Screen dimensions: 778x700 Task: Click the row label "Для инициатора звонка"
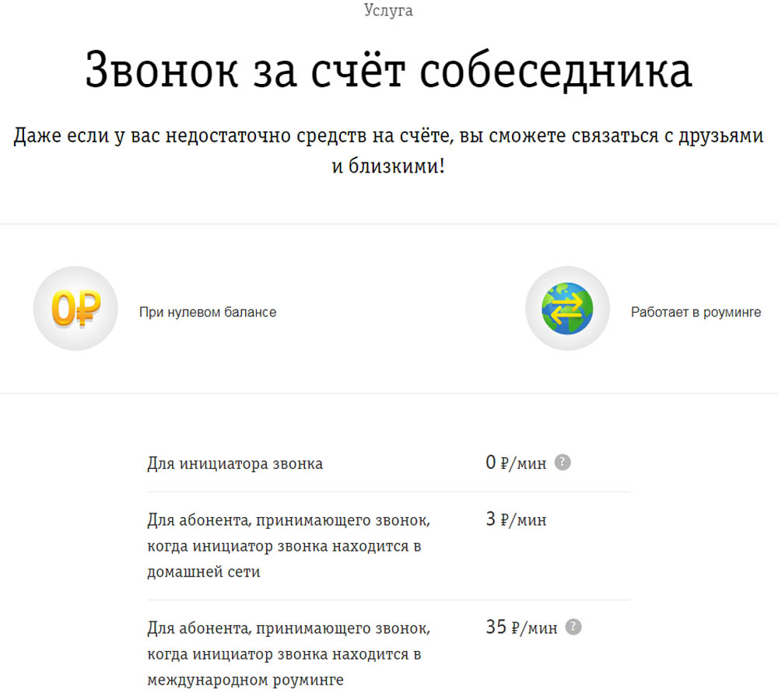coord(235,464)
